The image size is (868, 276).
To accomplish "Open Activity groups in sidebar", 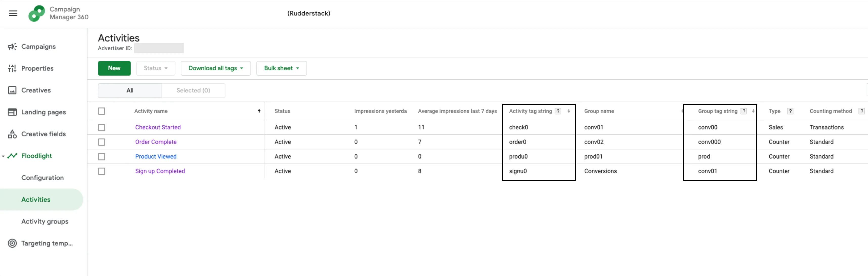I will pyautogui.click(x=45, y=221).
